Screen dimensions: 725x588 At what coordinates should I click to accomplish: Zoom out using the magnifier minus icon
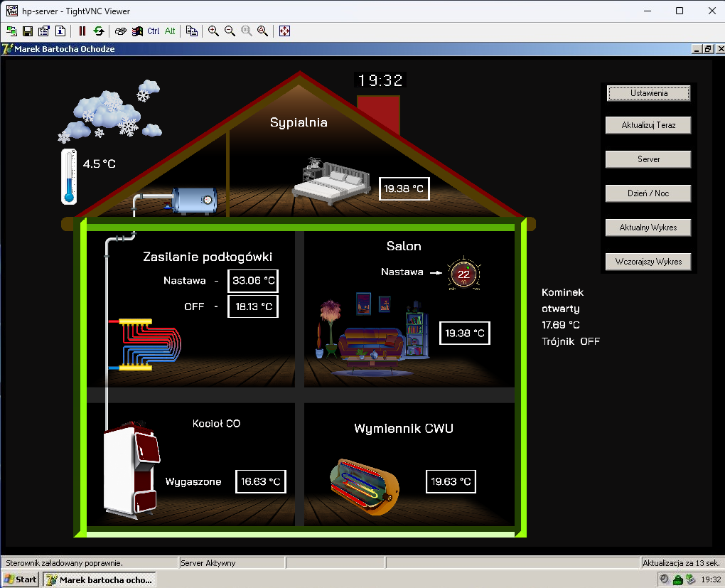point(230,31)
